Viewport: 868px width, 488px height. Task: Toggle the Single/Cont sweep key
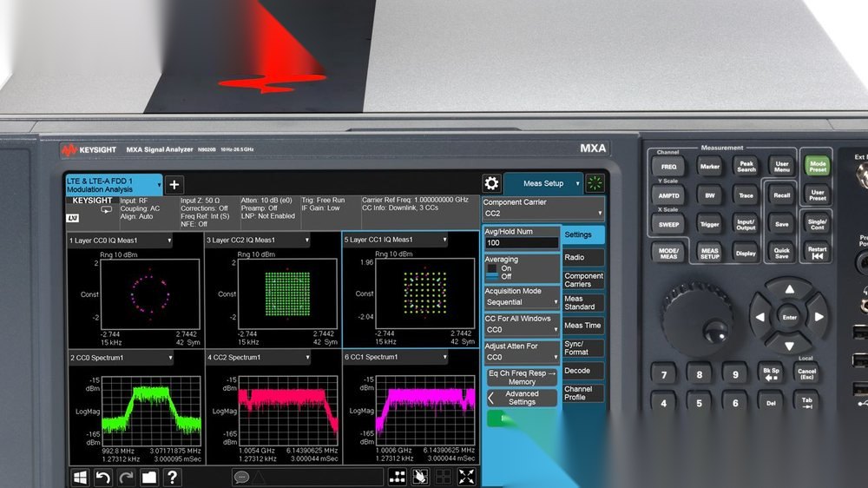(817, 224)
